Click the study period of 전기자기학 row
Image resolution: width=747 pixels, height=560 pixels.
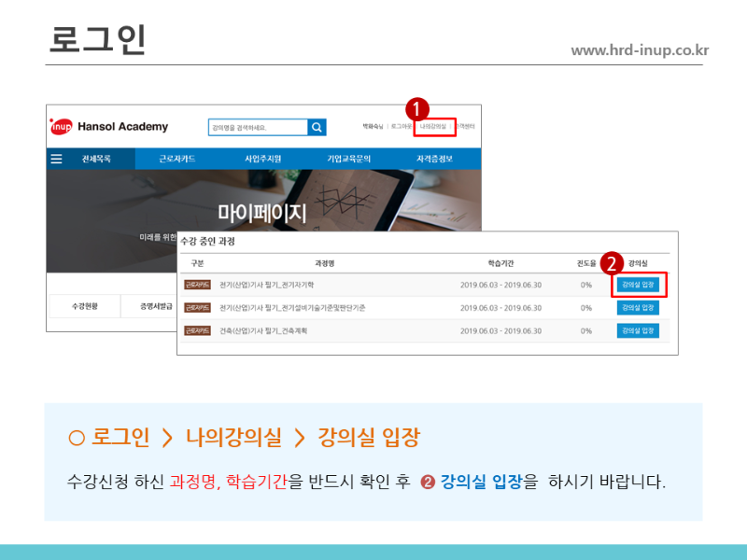pyautogui.click(x=500, y=285)
